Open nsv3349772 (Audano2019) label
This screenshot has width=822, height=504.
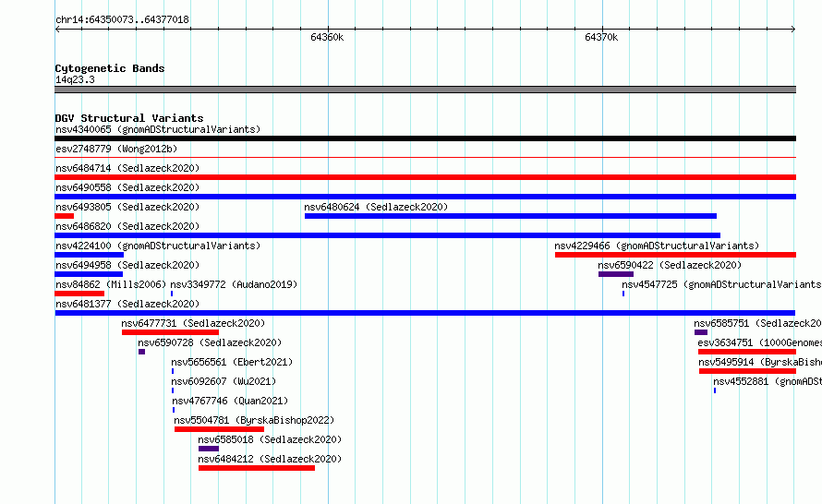[x=234, y=284]
